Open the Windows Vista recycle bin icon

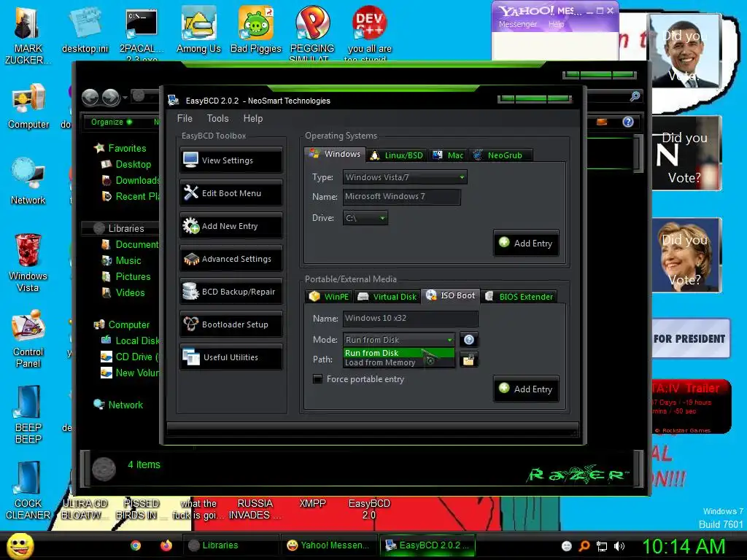click(28, 262)
